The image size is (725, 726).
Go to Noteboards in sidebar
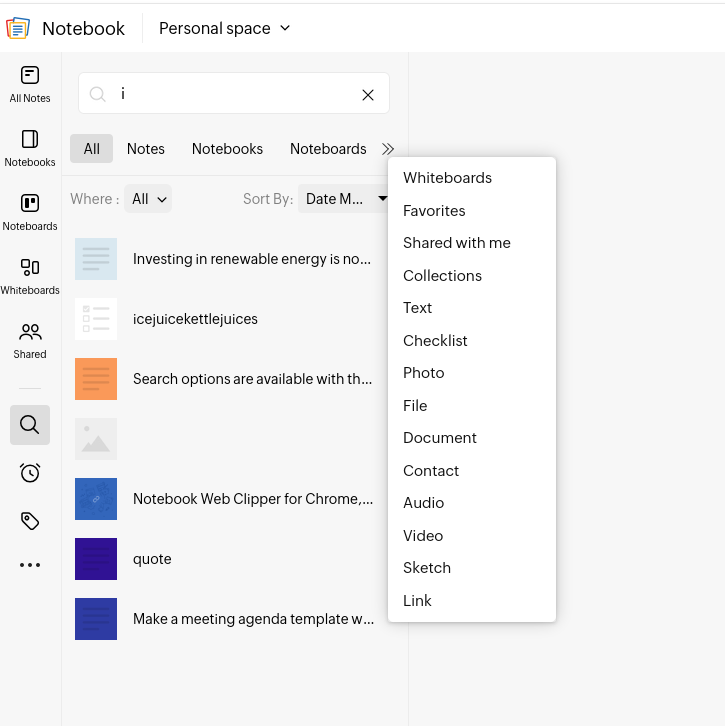point(30,212)
